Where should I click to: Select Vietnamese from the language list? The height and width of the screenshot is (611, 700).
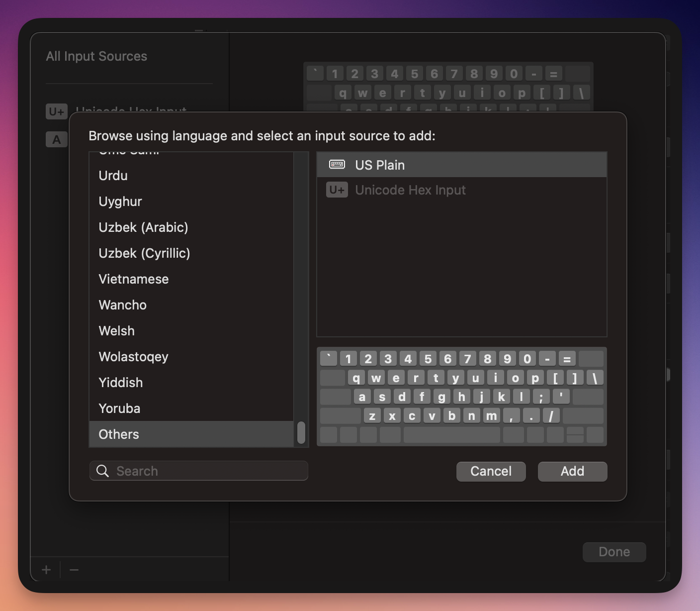133,279
